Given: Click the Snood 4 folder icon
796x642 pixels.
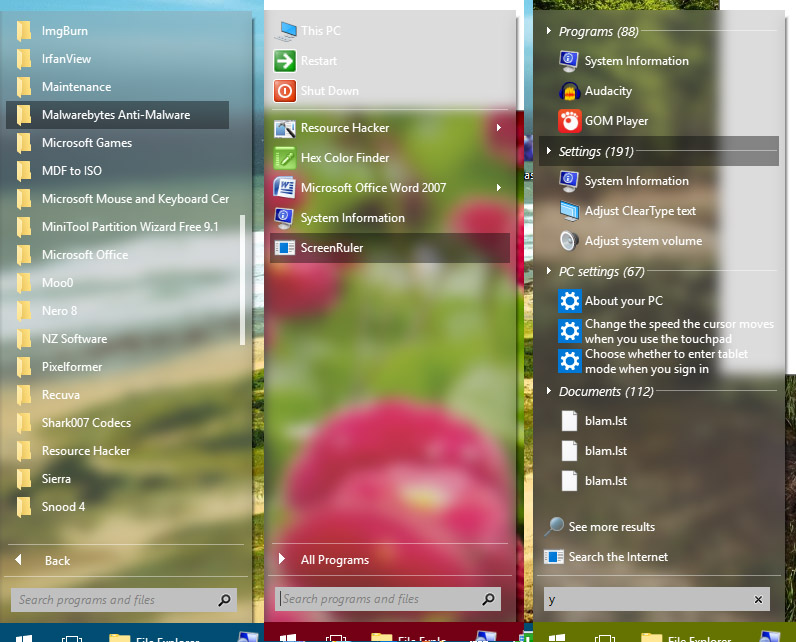Looking at the screenshot, I should pyautogui.click(x=23, y=506).
